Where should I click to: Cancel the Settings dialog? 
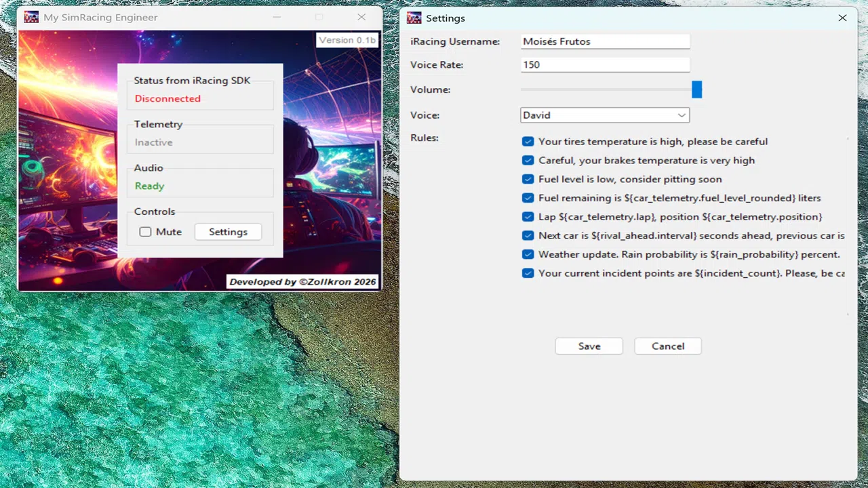[668, 346]
